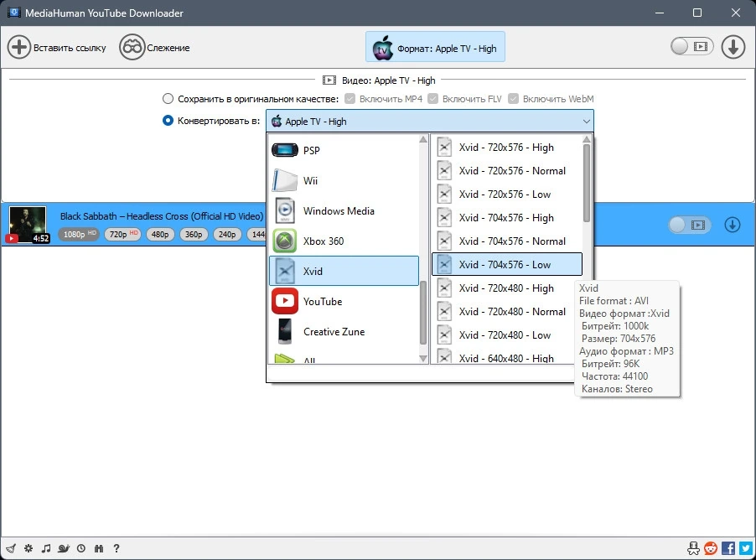Click the Creative Zune device icon
Image resolution: width=756 pixels, height=560 pixels.
285,332
